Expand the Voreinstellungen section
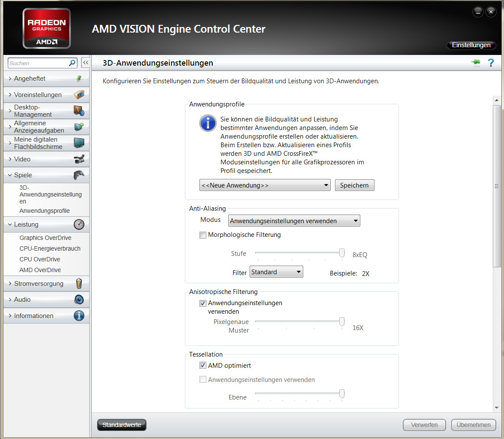 click(x=46, y=94)
